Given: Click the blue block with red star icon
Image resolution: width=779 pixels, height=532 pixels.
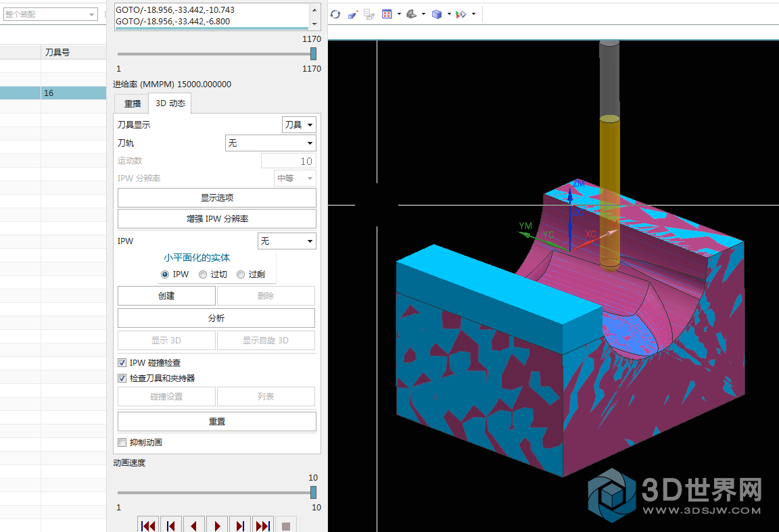Looking at the screenshot, I should point(353,14).
